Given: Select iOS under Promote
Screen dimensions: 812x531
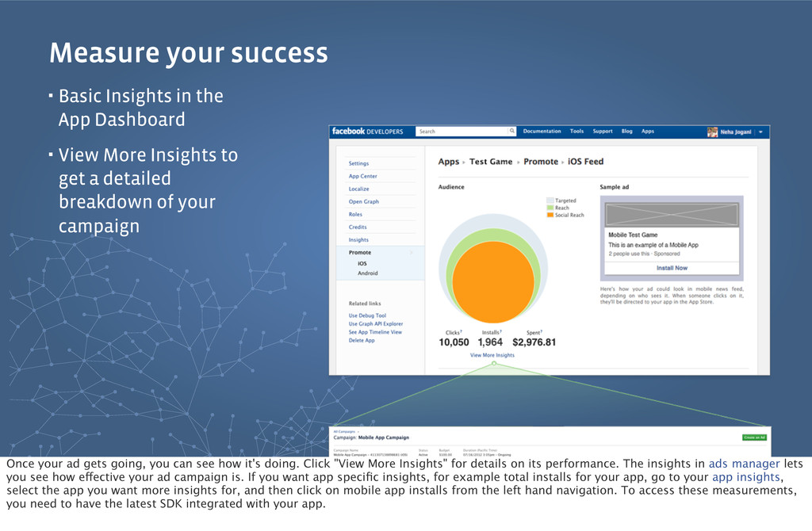Looking at the screenshot, I should pos(362,263).
